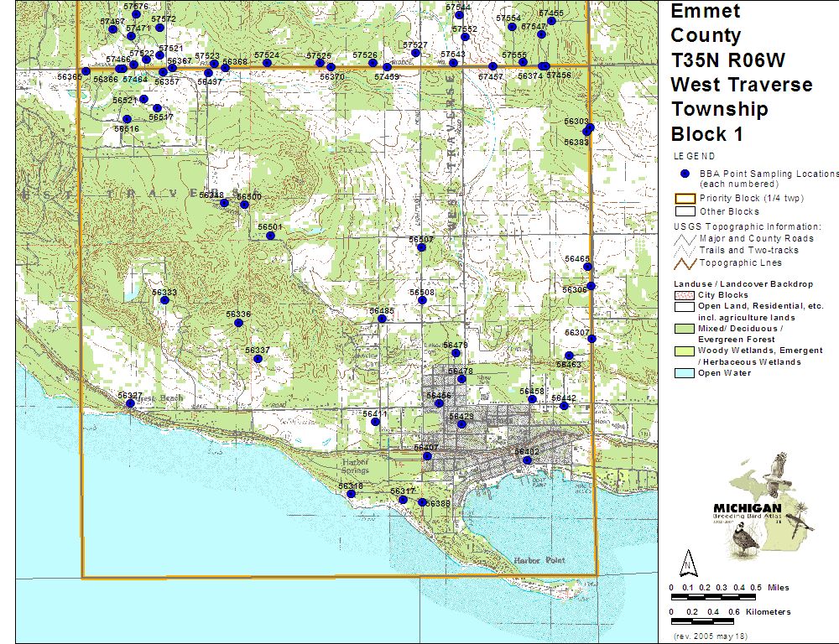The height and width of the screenshot is (644, 839).
Task: Select sampling point 56337 dot
Action: click(x=258, y=358)
